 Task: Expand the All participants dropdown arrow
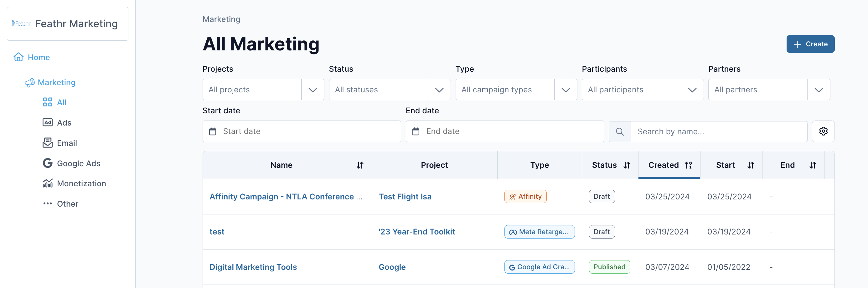[x=692, y=90]
